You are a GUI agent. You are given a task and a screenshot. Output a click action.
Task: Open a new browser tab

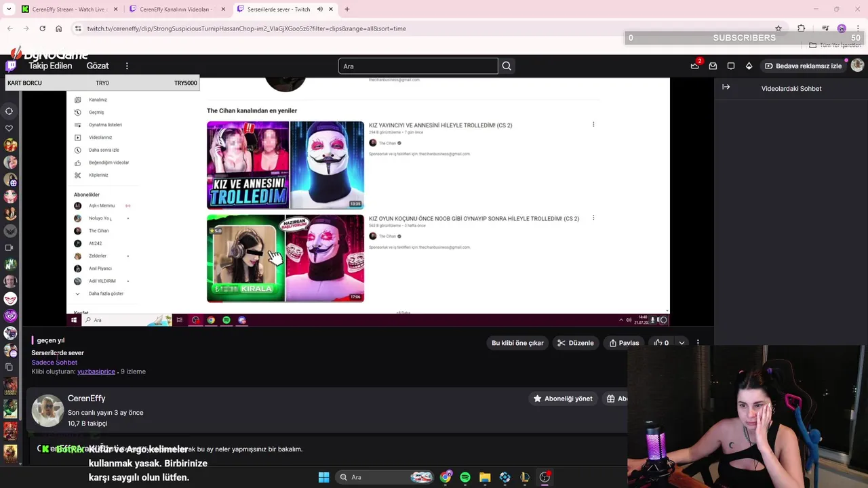[x=347, y=9]
